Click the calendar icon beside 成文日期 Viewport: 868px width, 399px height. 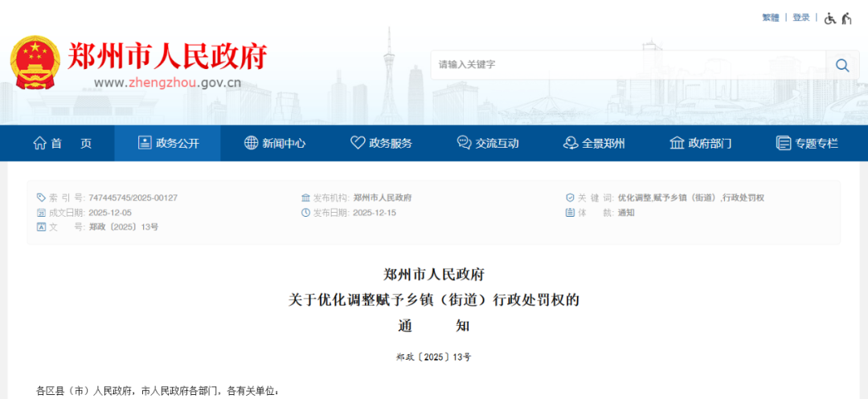pyautogui.click(x=41, y=212)
